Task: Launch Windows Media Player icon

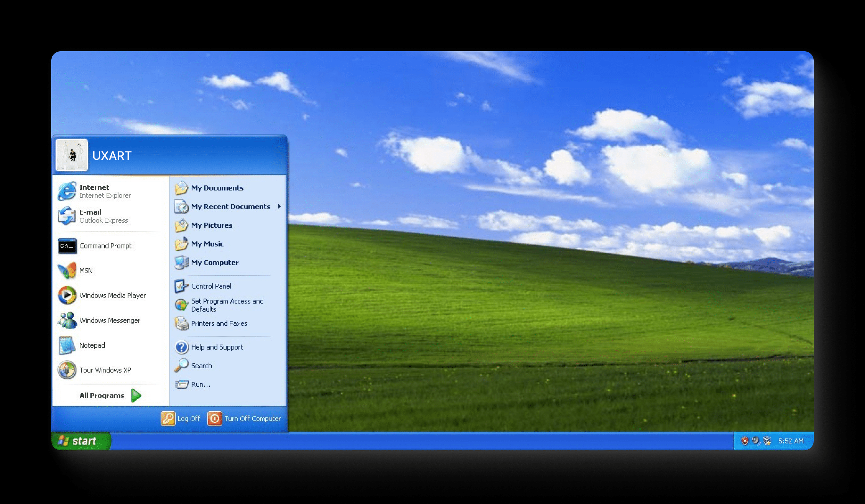Action: tap(67, 296)
